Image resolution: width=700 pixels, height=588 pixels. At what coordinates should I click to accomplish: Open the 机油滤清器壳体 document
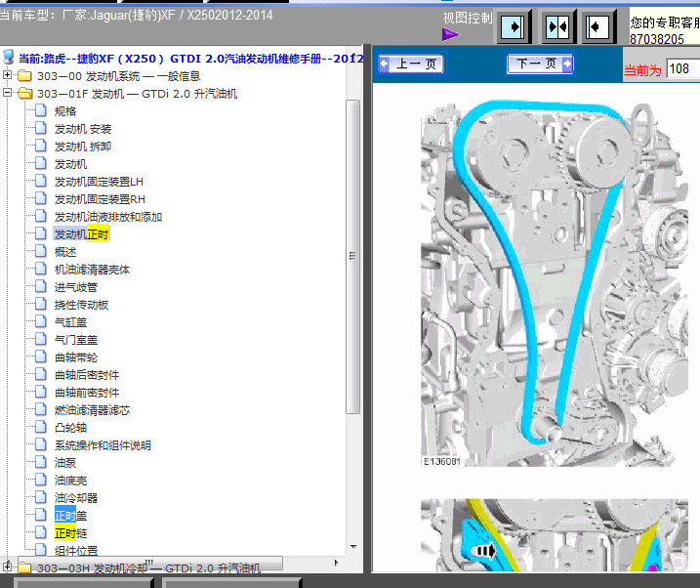click(x=92, y=270)
